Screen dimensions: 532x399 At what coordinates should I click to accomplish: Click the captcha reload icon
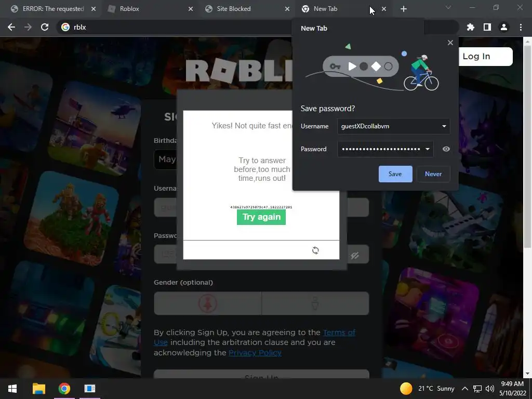click(x=315, y=250)
